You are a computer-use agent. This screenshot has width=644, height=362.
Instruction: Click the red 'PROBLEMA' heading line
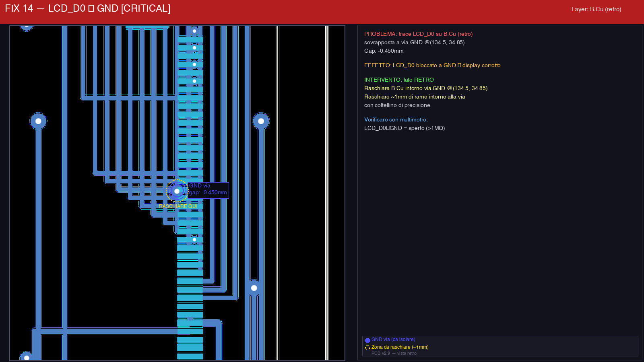point(418,34)
